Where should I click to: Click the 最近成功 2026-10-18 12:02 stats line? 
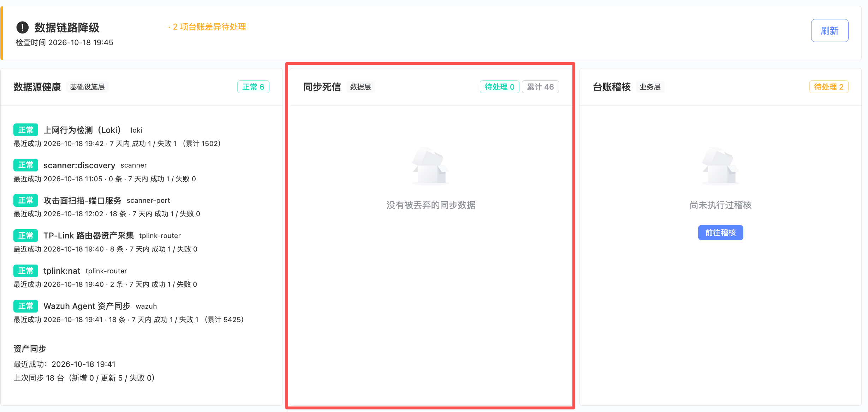click(x=107, y=214)
